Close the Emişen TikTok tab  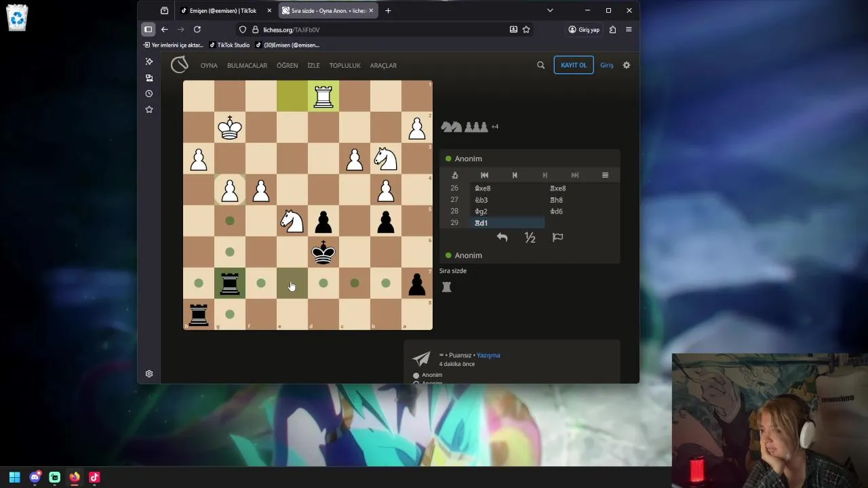(269, 11)
